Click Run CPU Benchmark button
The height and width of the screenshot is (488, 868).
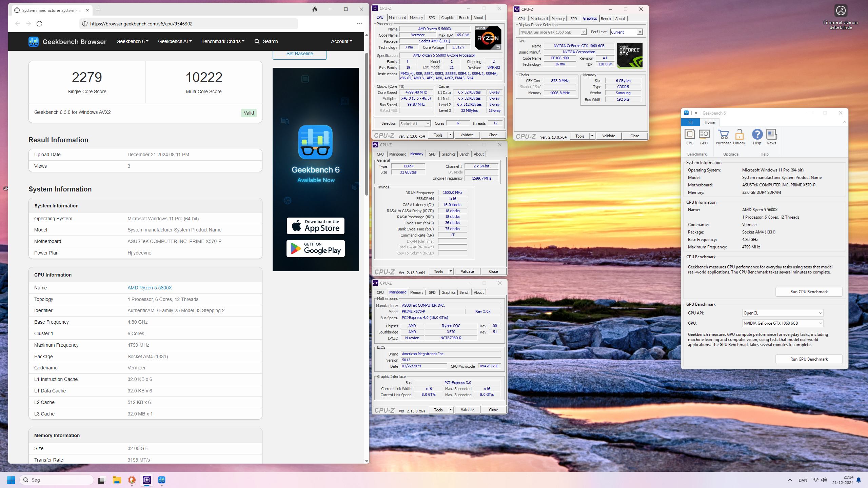click(809, 292)
